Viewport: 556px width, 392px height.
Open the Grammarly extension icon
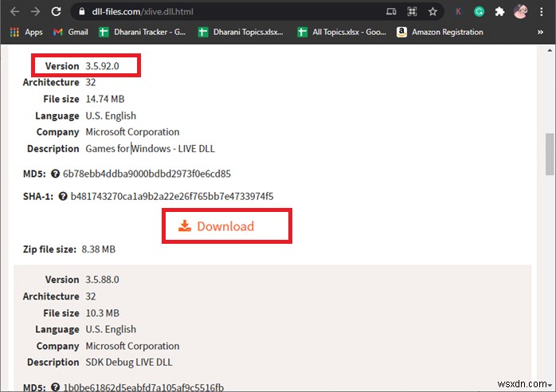[479, 12]
